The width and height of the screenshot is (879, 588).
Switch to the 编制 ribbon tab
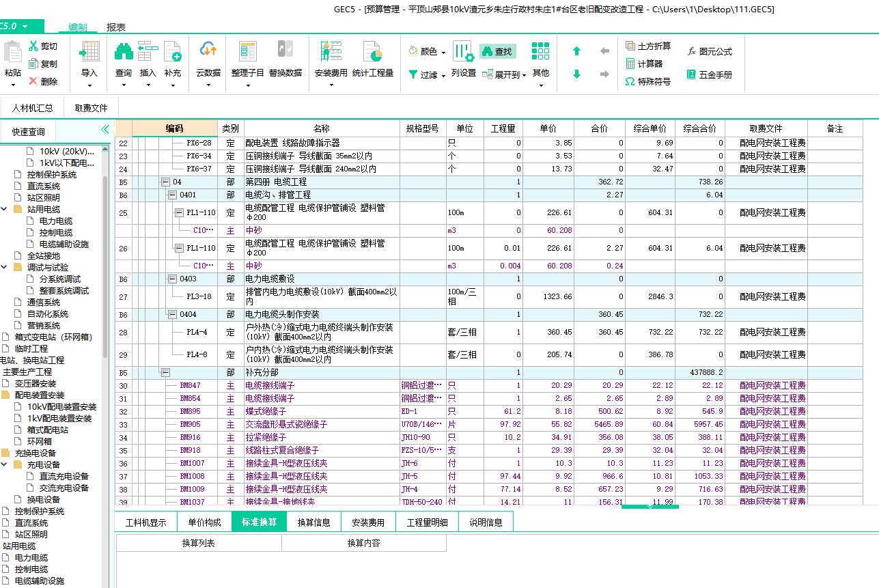[77, 27]
